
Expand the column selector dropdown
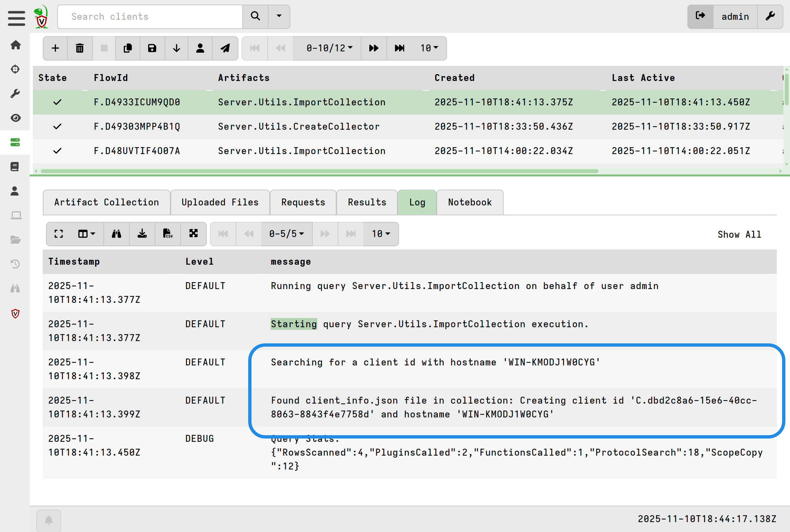pos(87,234)
